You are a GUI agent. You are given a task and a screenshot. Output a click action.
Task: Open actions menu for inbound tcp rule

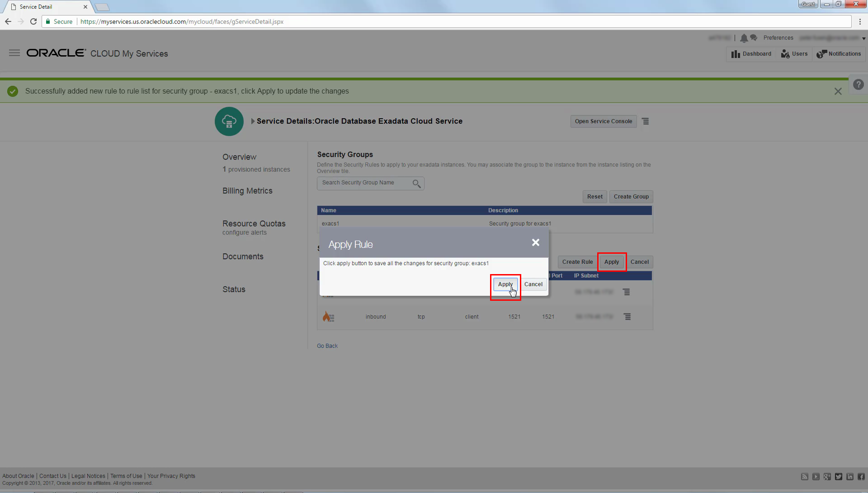pyautogui.click(x=627, y=317)
